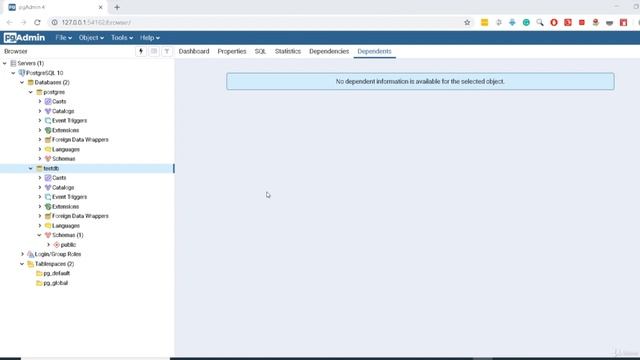The height and width of the screenshot is (360, 640).
Task: Click the postgres database icon
Action: 39,92
